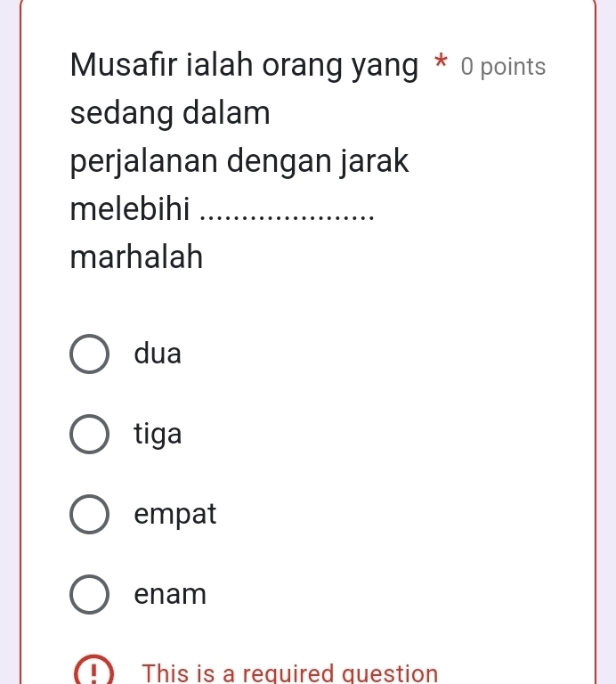
Task: Pick the "empat" radio button
Action: coord(90,515)
